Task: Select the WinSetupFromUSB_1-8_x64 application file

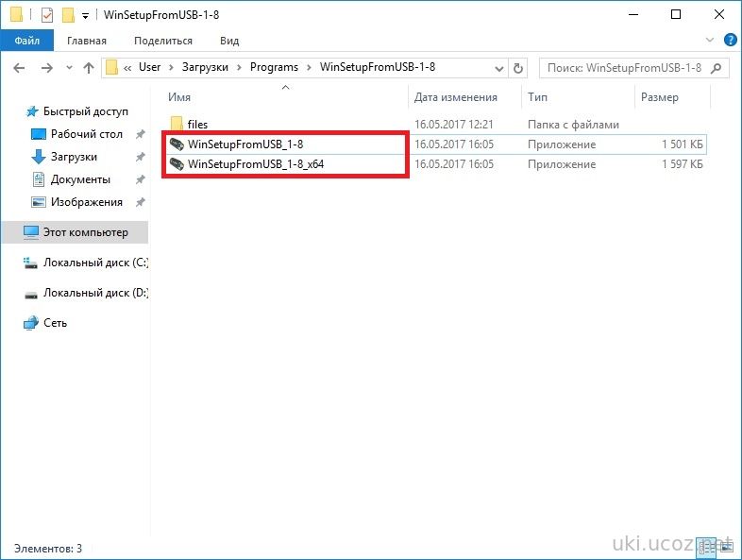Action: pyautogui.click(x=256, y=164)
